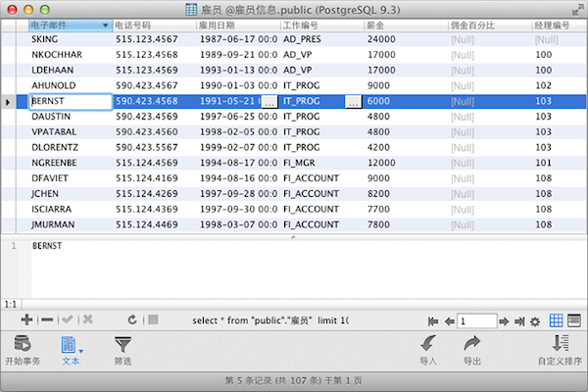
Task: Click the 经理编号 column header
Action: tap(560, 25)
